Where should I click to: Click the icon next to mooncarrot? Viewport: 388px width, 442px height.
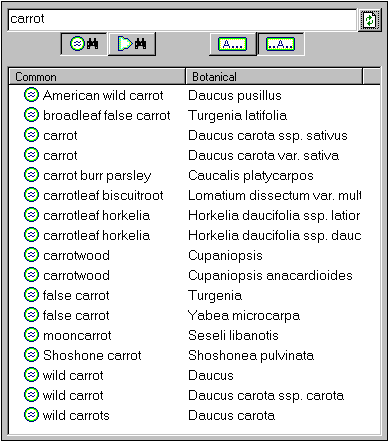pos(31,335)
